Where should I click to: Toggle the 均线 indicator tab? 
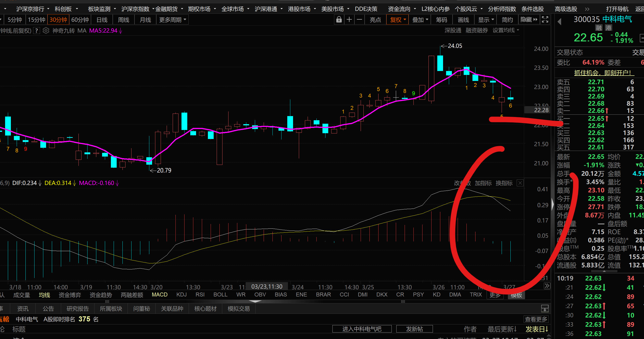coord(44,295)
